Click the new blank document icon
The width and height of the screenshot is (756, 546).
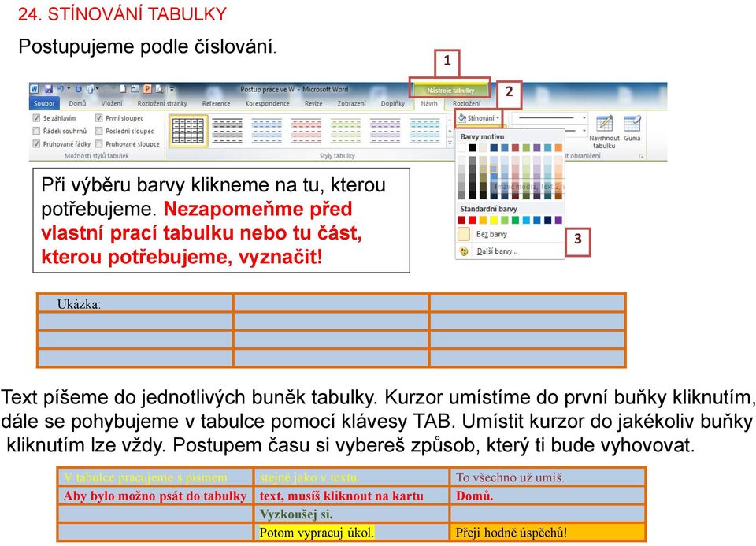click(x=123, y=89)
